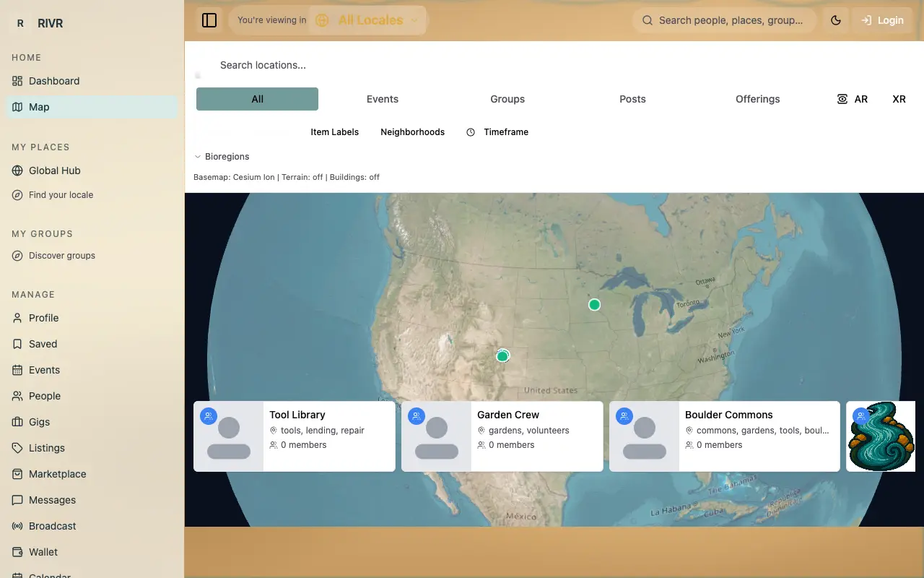Focus the search people, places field
This screenshot has height=578, width=924.
pyautogui.click(x=725, y=20)
